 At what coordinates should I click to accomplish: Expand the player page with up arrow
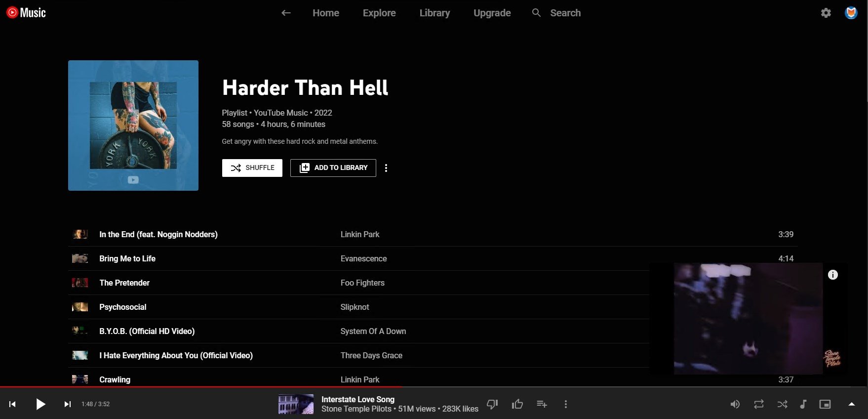851,404
